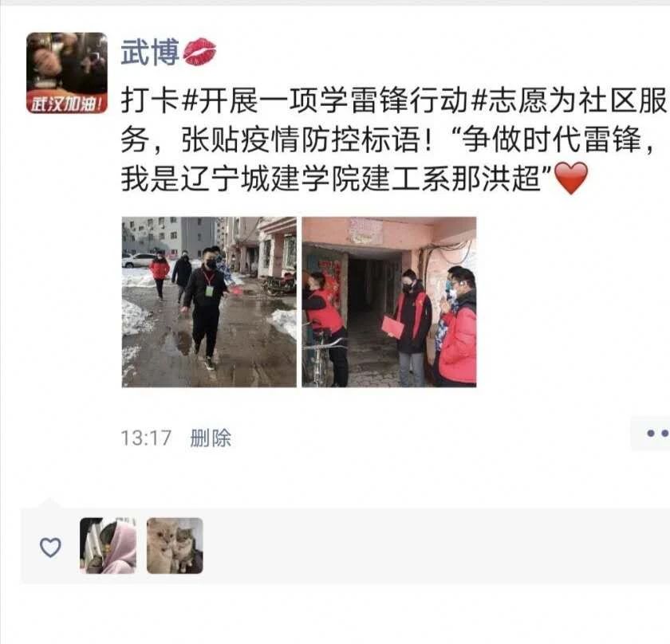Image resolution: width=670 pixels, height=644 pixels.
Task: View the left photo of snowy street
Action: coord(209,302)
